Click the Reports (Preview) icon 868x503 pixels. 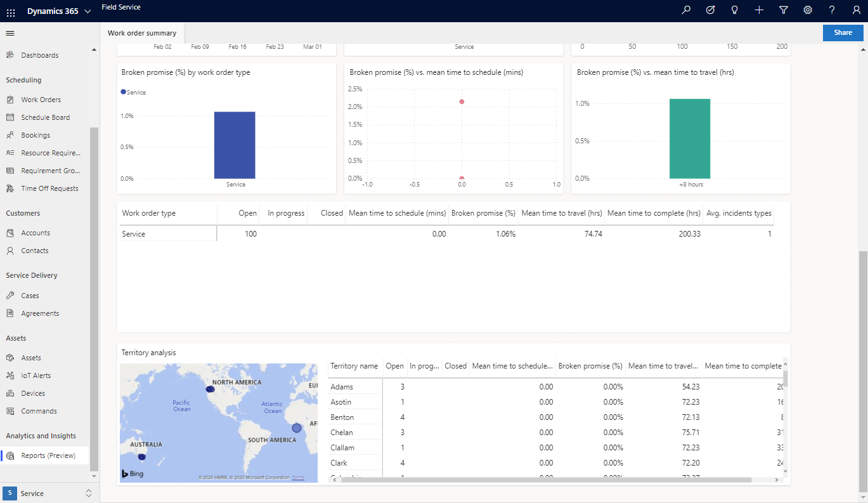[10, 455]
